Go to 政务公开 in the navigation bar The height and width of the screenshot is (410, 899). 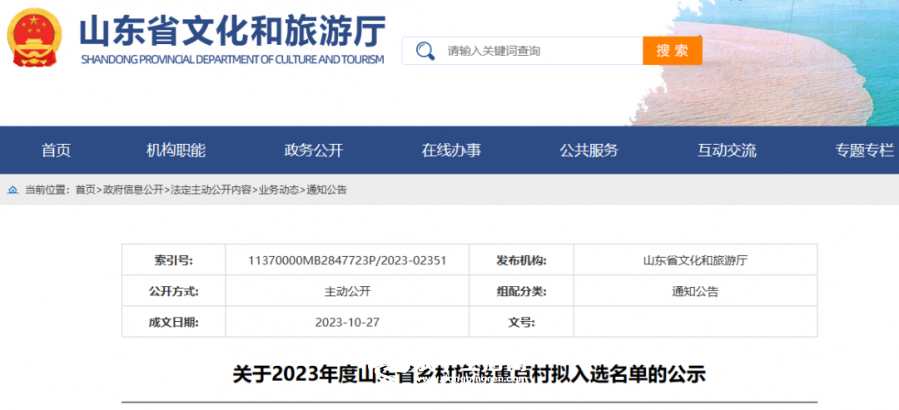pyautogui.click(x=314, y=150)
